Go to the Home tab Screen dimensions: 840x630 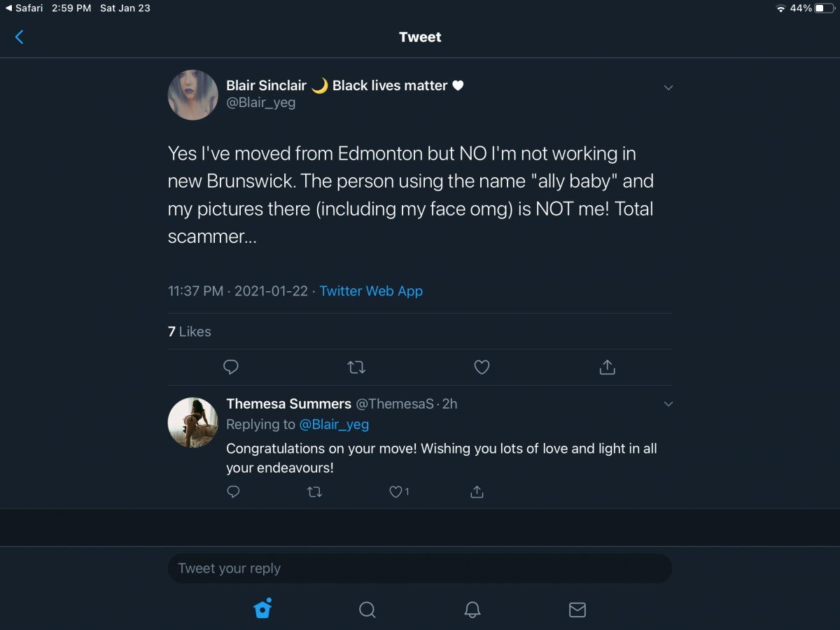[x=262, y=609]
